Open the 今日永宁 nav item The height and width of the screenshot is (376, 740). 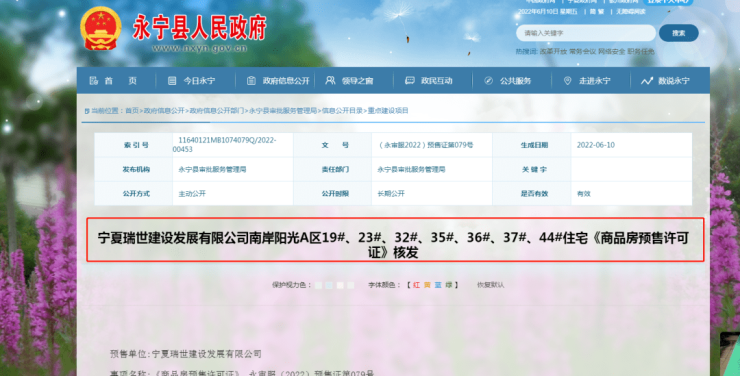coord(194,81)
